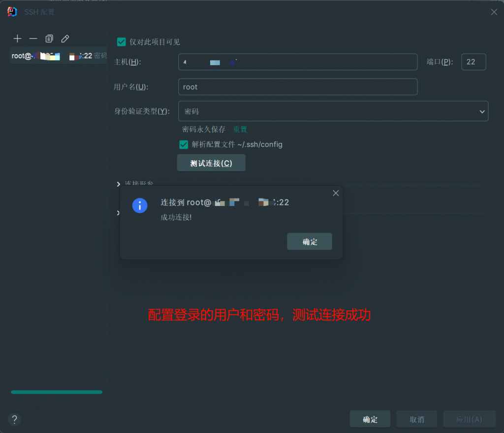Viewport: 504px width, 433px height.
Task: Uncheck 解析配置文件 ~/.ssh/config checkbox
Action: tap(184, 144)
